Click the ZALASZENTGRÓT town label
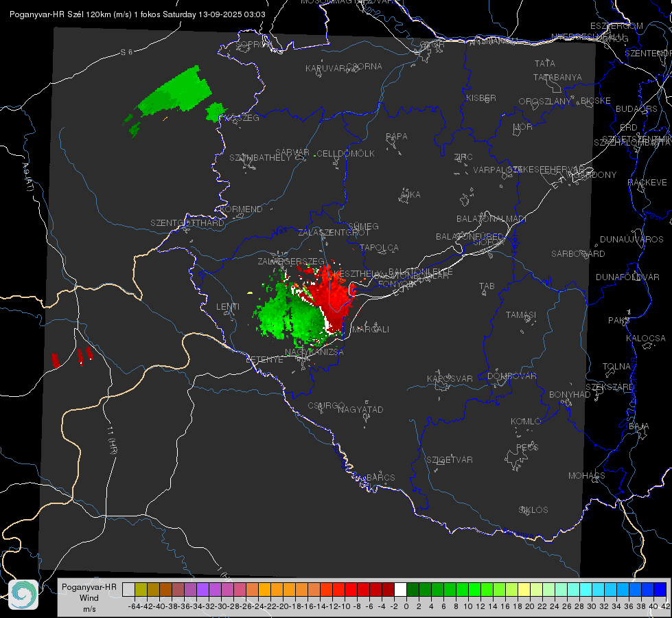 click(334, 233)
